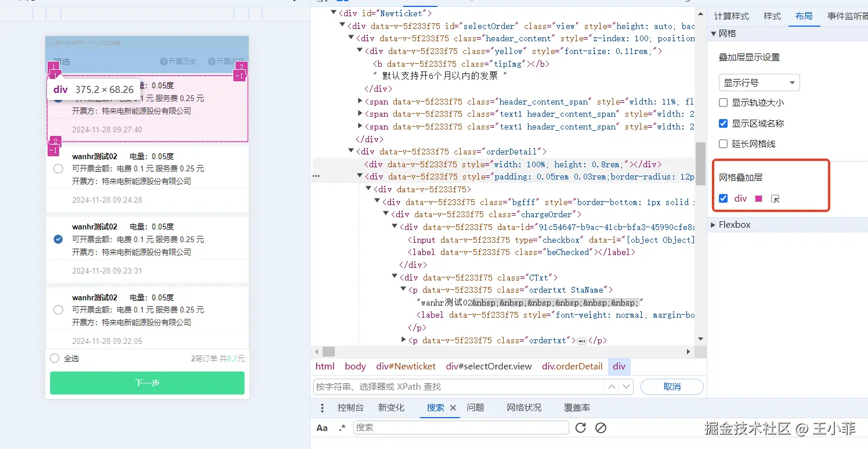This screenshot has height=449, width=868.
Task: Expand the collapsed ellipsis in p.ordertxt row
Action: point(583,341)
